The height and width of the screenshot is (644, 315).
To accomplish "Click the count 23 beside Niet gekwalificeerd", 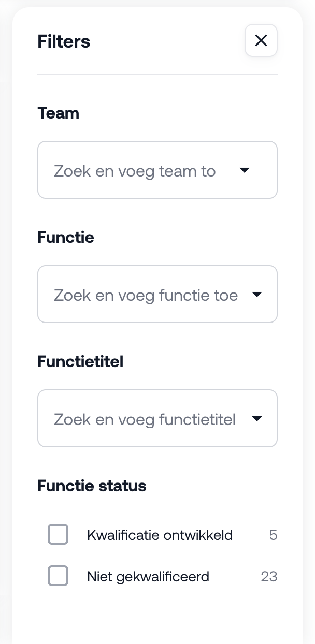I will 269,576.
